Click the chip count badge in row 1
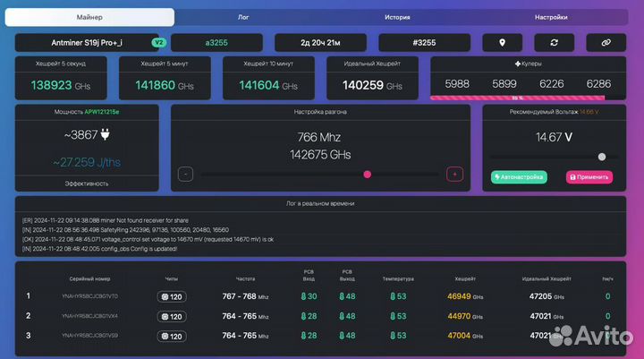Viewport: 644px width, 359px height. pos(171,296)
